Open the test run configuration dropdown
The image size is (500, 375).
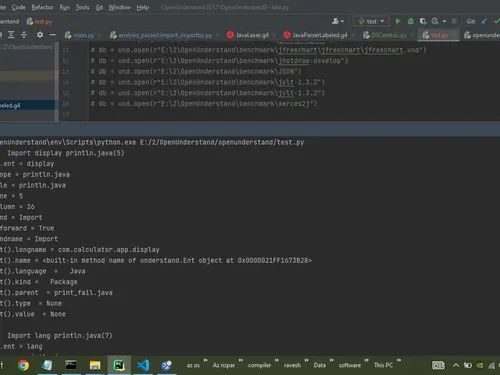(371, 21)
